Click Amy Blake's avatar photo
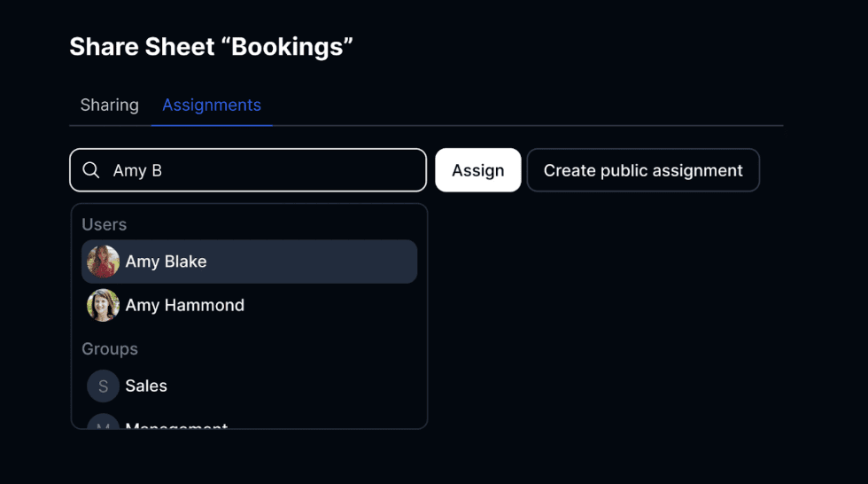 (x=103, y=262)
